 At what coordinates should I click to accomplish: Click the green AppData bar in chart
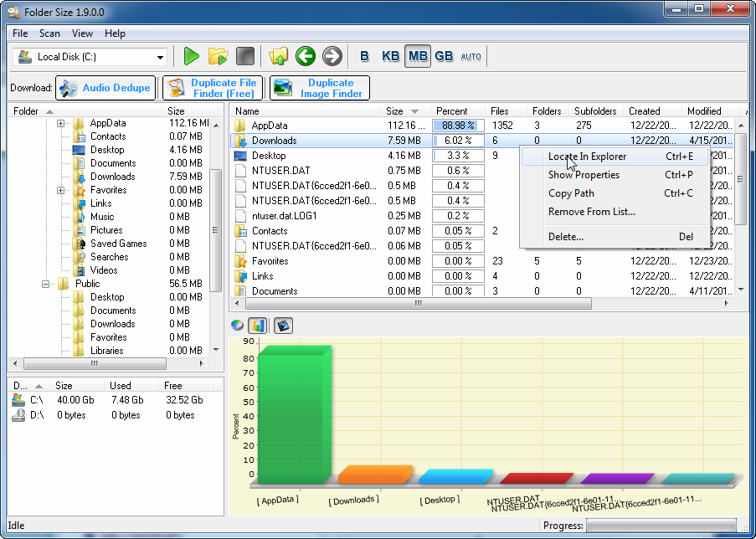coord(295,414)
